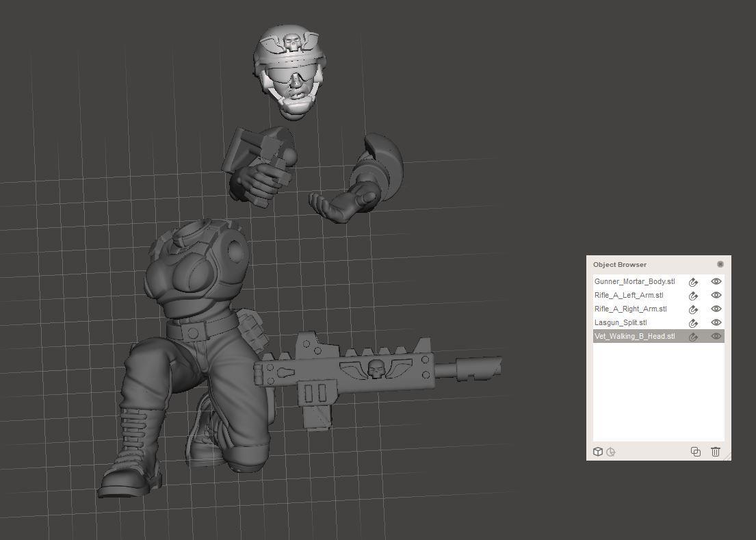Select Gunner_Mortar_Body.stl in the object list

click(x=634, y=281)
